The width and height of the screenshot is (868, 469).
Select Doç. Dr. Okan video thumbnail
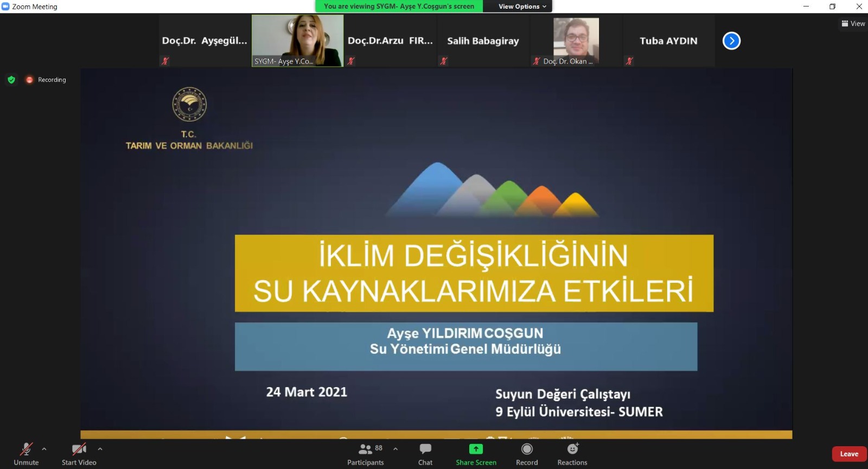(576, 41)
